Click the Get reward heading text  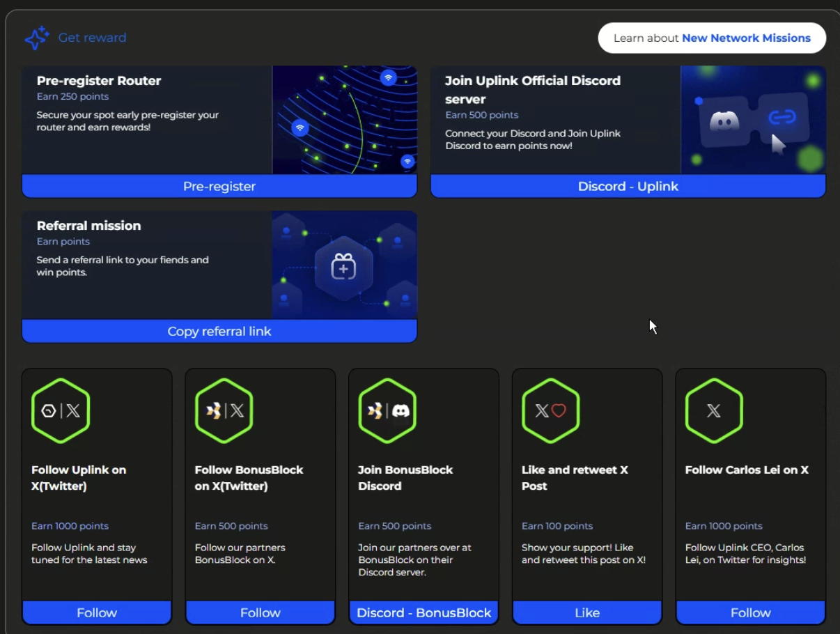[x=93, y=38]
